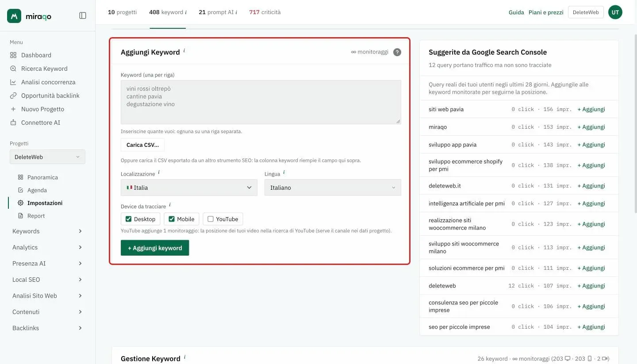Open the UT user avatar menu
Viewport: 637px width, 364px height.
pos(615,12)
